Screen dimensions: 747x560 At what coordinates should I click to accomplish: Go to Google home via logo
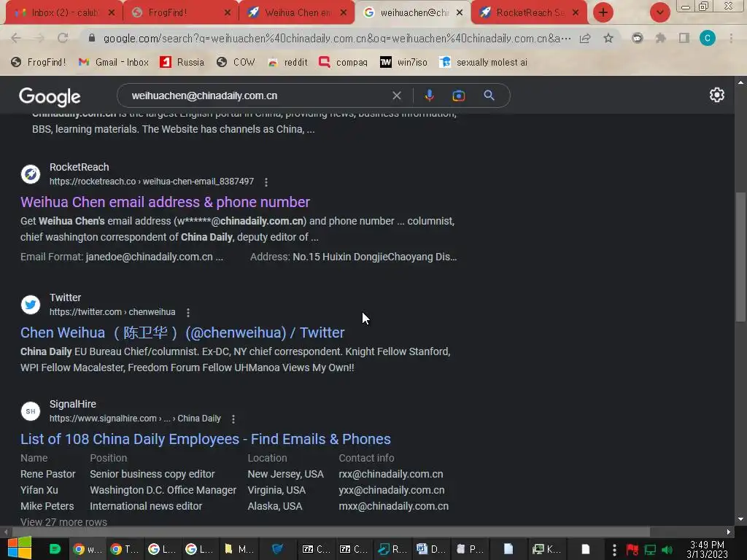50,97
